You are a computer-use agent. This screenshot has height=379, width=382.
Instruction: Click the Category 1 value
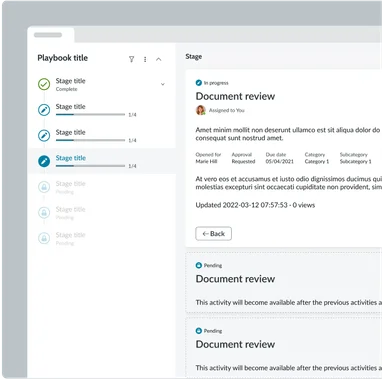317,161
